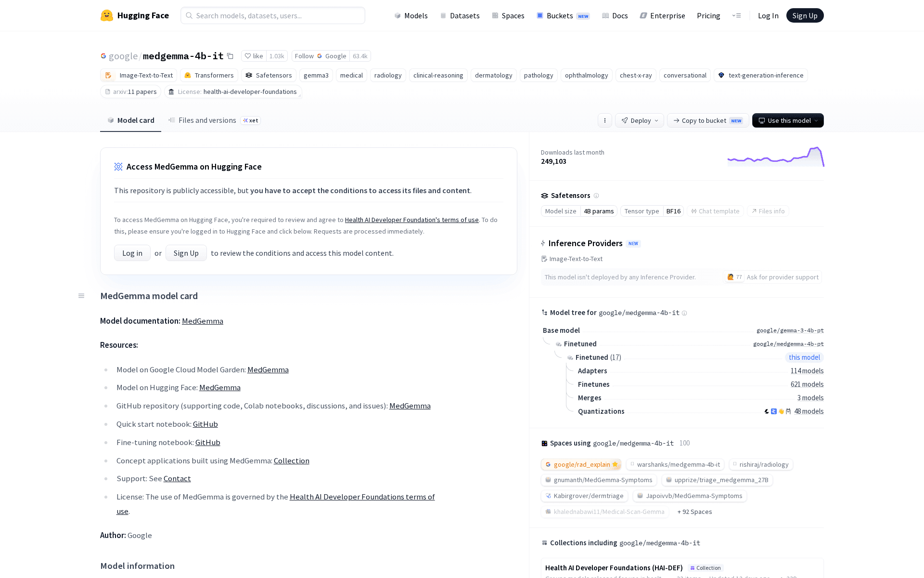Click the xet storage badge

pos(250,120)
